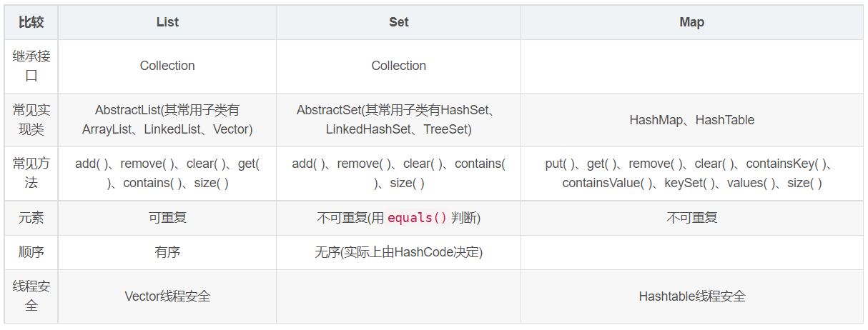Select the Hashtable线程安全 cell
The image size is (868, 330).
point(691,296)
